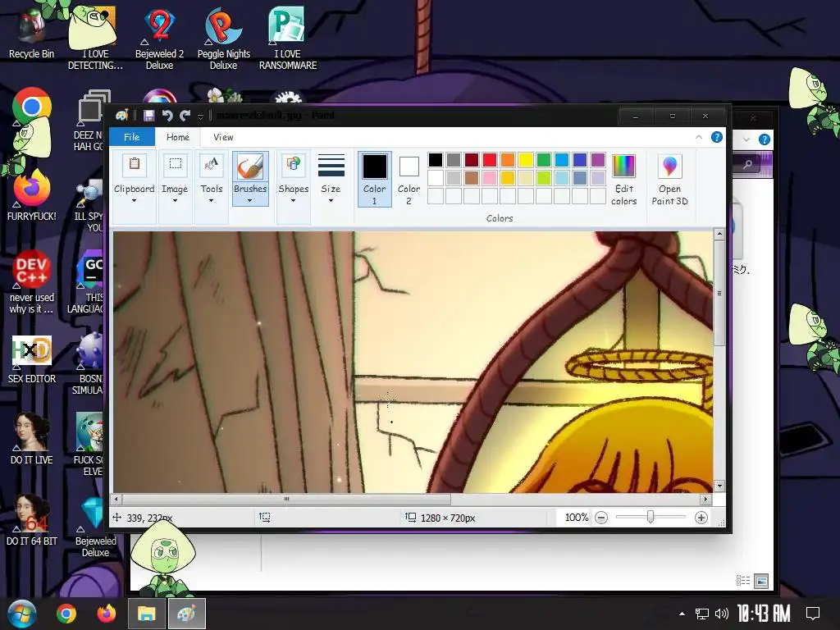Open Chrome from the taskbar

[66, 614]
